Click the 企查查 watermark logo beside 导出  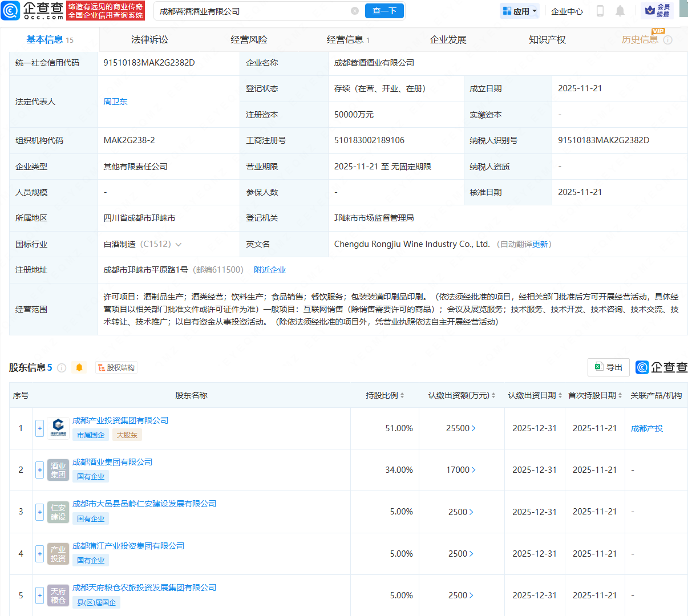tap(661, 367)
